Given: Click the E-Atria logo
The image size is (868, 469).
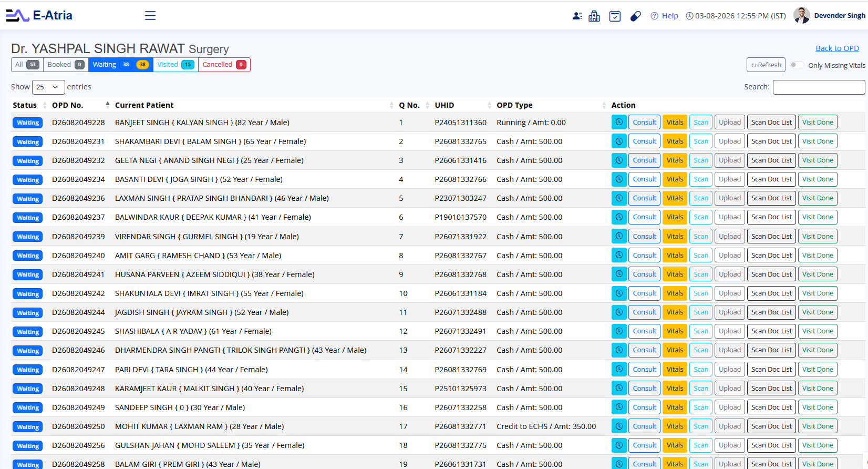Looking at the screenshot, I should [x=39, y=15].
